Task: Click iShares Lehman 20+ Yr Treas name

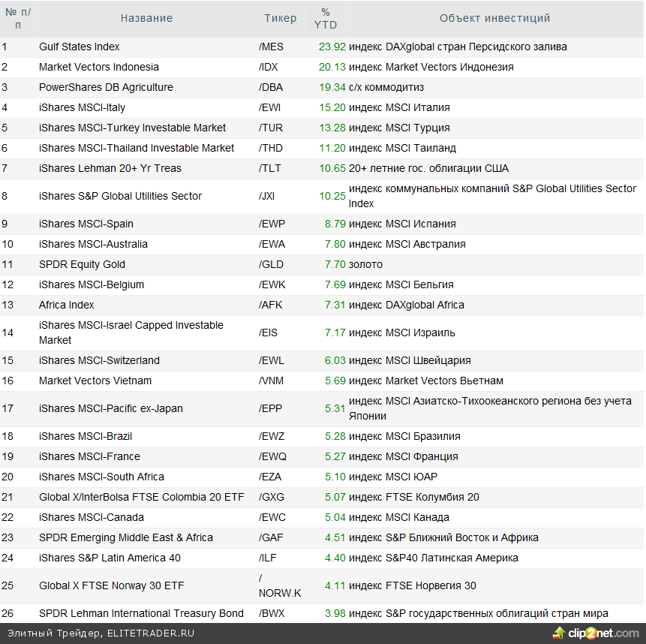Action: click(110, 168)
